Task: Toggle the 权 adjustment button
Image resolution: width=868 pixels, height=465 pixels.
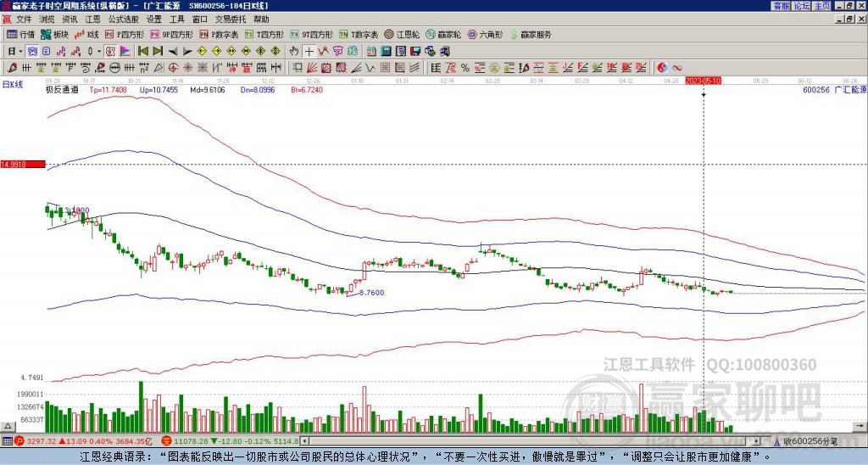Action: (x=110, y=51)
